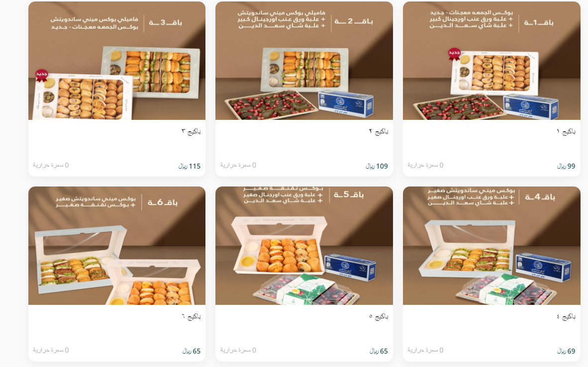Screen dimensions: 588x367
Task: Open the باكيج ٤ product image
Action: 491,246
